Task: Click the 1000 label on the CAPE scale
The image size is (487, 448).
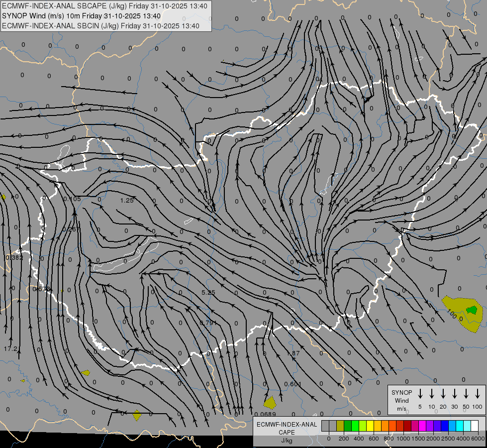Action: [403, 439]
